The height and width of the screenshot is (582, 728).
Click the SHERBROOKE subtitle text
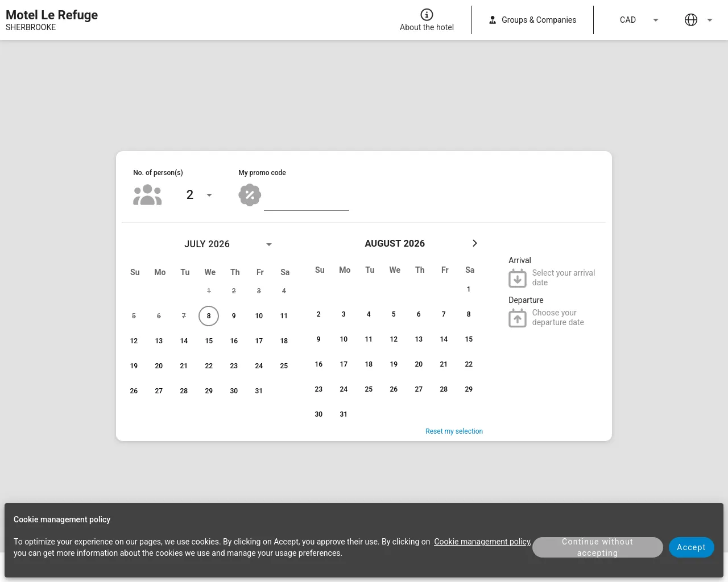[x=31, y=27]
